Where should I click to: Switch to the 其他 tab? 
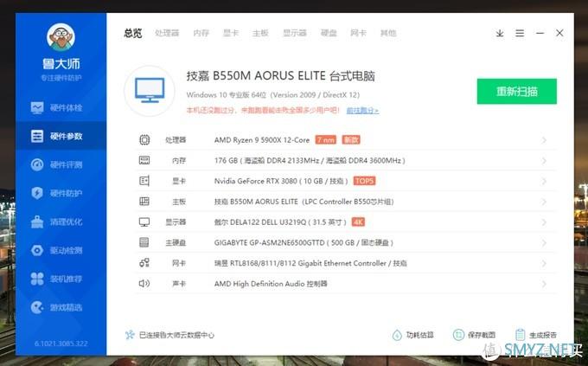(x=388, y=33)
